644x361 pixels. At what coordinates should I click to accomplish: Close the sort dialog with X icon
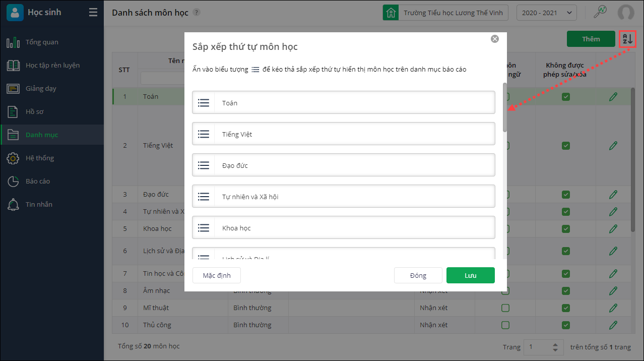[495, 39]
